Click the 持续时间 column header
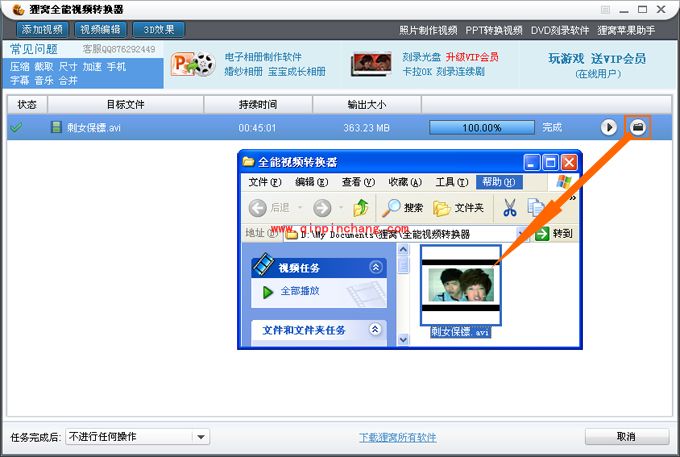The width and height of the screenshot is (680, 457). point(258,104)
